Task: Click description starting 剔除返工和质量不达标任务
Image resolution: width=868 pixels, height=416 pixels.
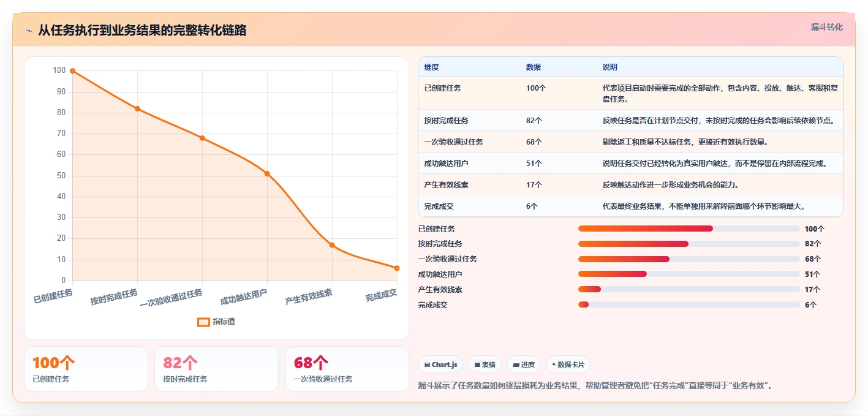Action: click(685, 142)
